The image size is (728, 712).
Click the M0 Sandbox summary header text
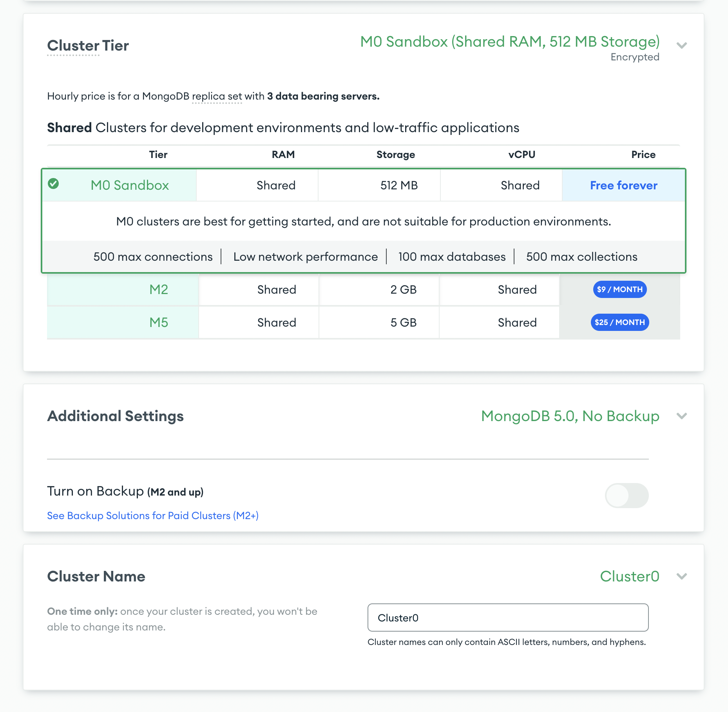click(x=510, y=42)
